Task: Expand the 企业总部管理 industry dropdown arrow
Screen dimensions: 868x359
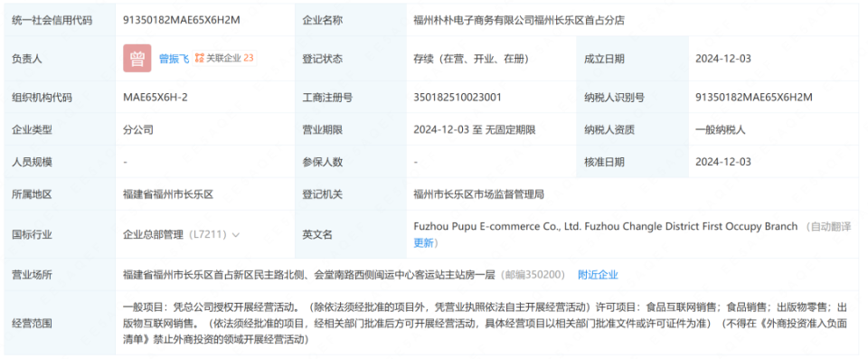Action: [236, 235]
